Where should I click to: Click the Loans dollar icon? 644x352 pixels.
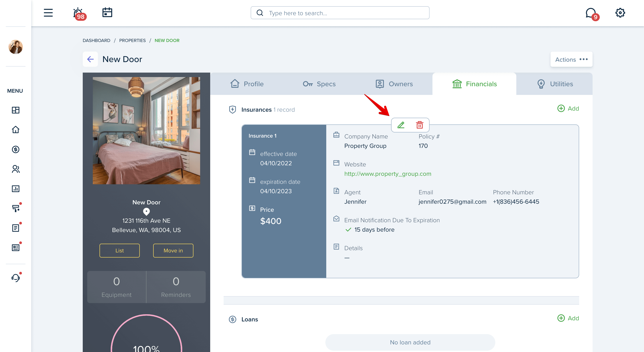233,319
